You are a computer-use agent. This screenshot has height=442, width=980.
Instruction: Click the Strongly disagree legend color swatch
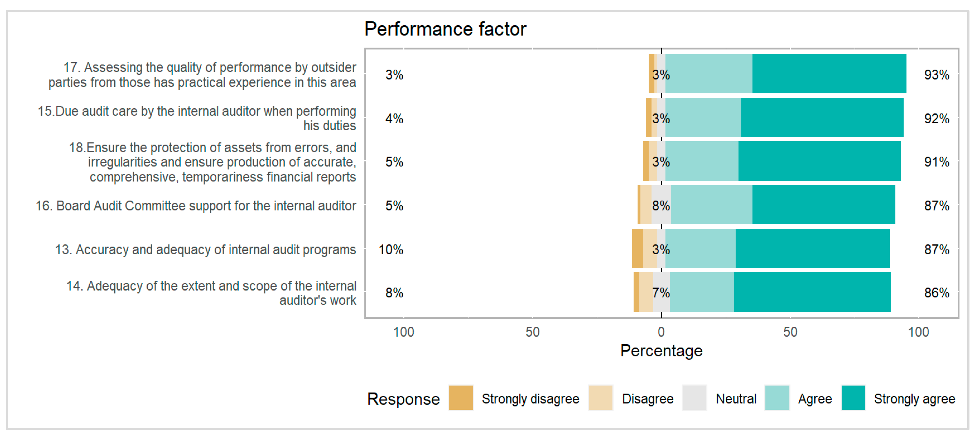tap(461, 398)
